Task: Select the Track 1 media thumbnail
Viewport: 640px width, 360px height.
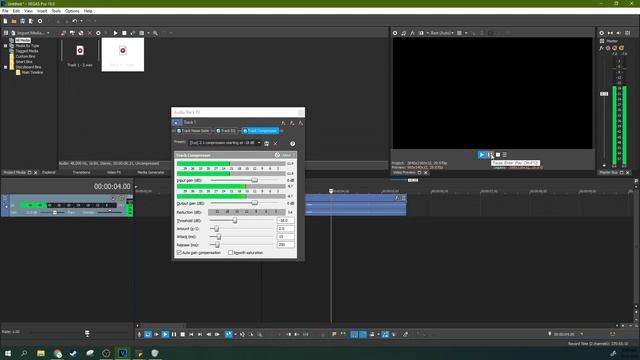Action: pyautogui.click(x=80, y=53)
